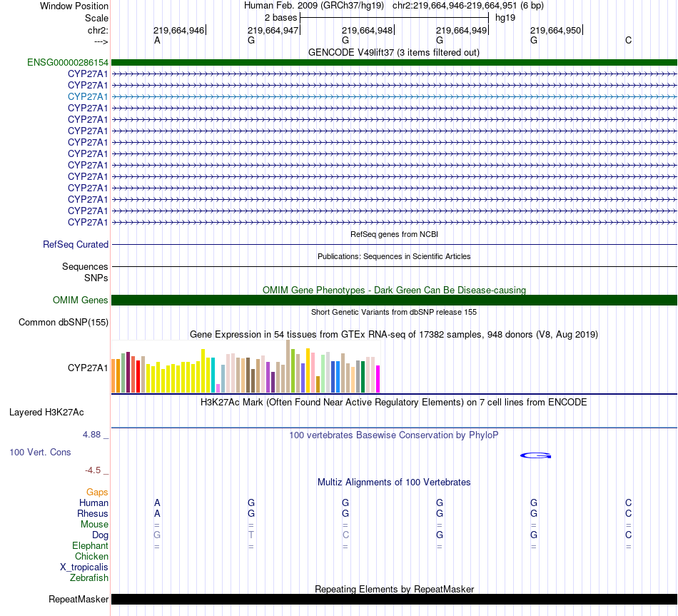Click the chr2: base position label
The width and height of the screenshot is (678, 616).
tap(98, 30)
